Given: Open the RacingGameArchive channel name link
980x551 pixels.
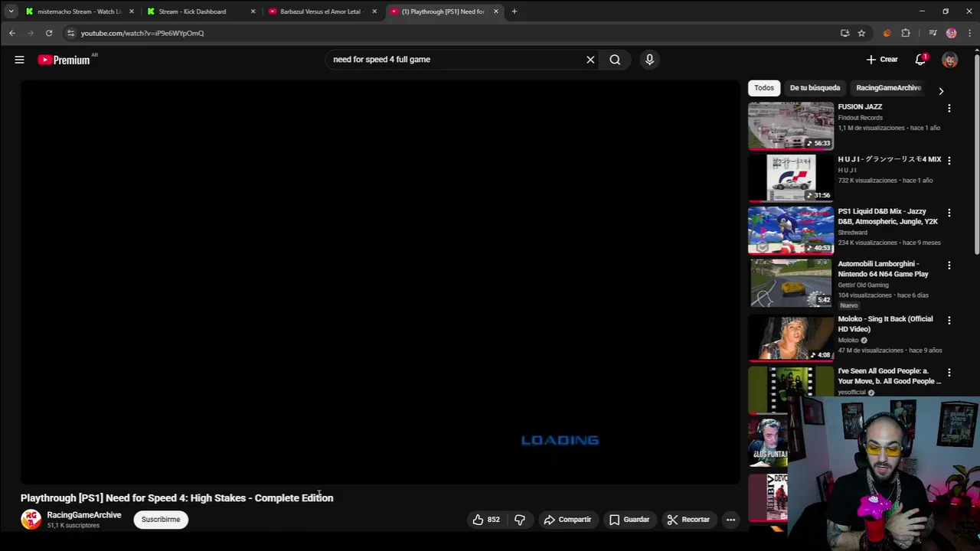Looking at the screenshot, I should click(84, 515).
